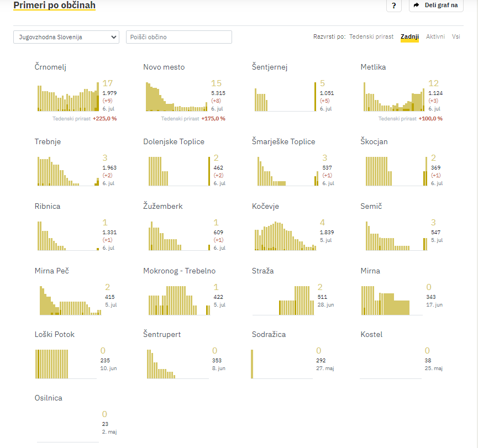Click the Osilnica municipality title
478x448 pixels.
coord(49,398)
